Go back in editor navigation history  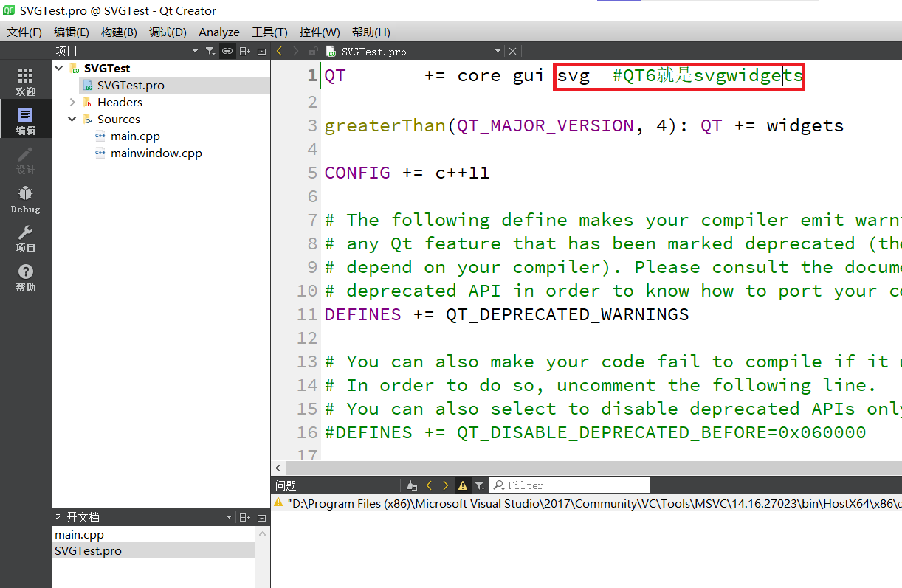pos(280,51)
